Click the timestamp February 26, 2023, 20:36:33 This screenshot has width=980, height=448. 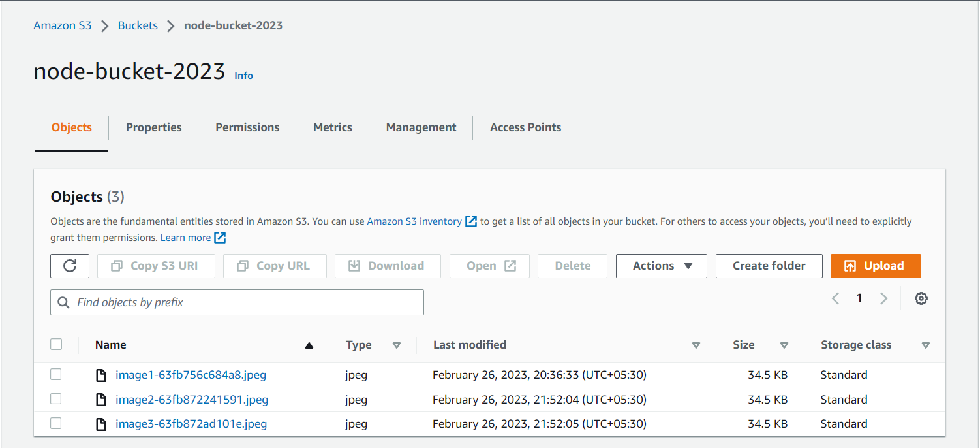pyautogui.click(x=540, y=375)
